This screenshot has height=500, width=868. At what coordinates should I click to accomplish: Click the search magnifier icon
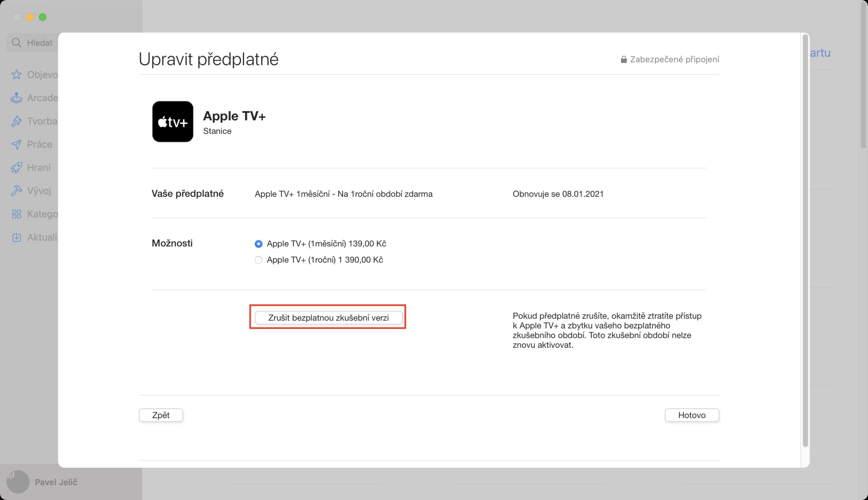click(x=16, y=43)
